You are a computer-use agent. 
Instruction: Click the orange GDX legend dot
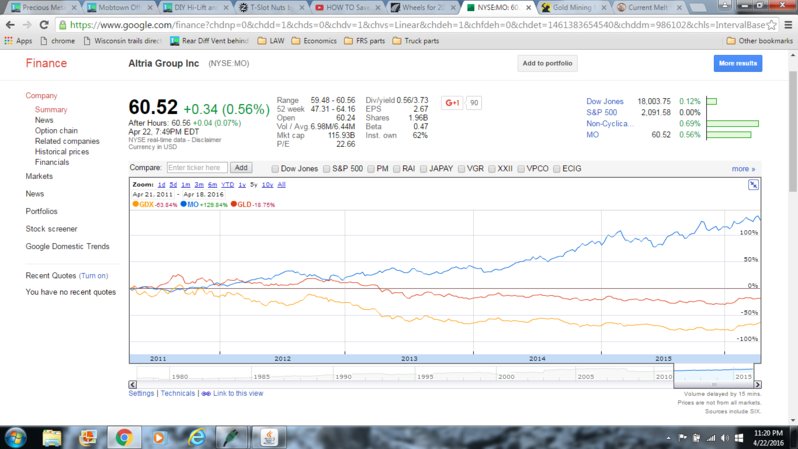click(x=135, y=204)
